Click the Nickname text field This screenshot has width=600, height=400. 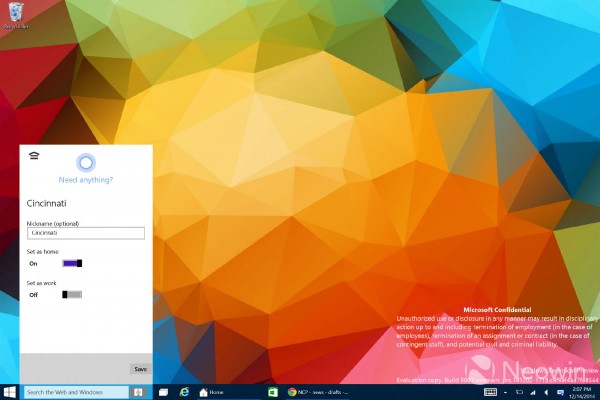click(x=85, y=233)
